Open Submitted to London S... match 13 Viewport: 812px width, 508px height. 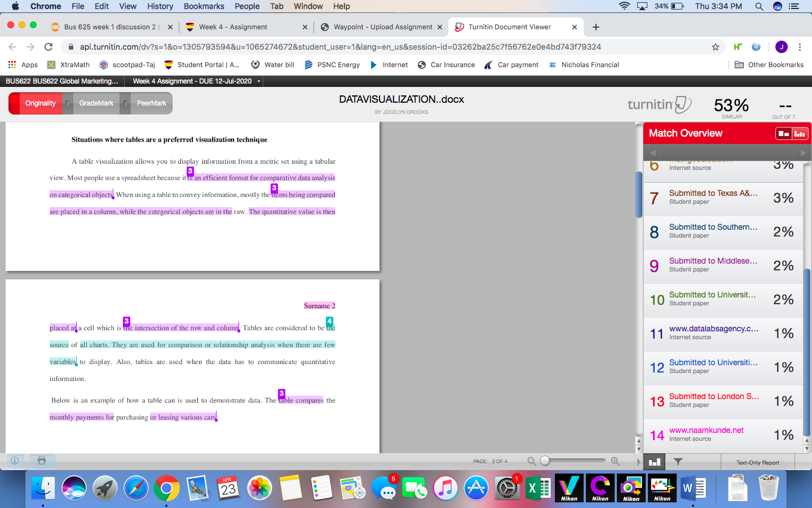pos(723,402)
